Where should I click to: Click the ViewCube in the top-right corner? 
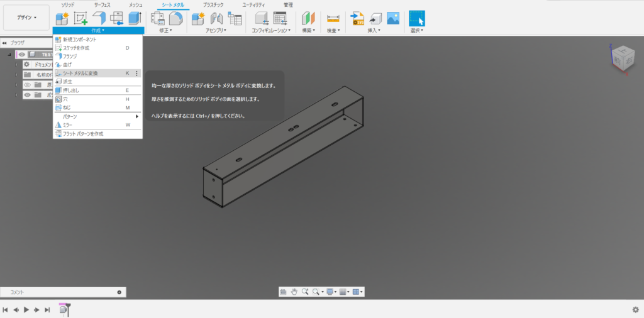[x=623, y=58]
